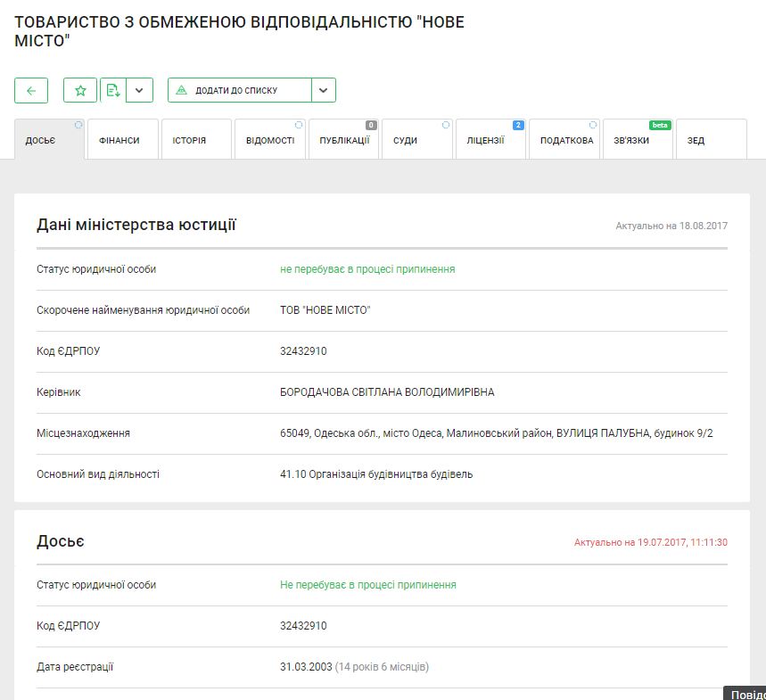Open the Податкова tab
This screenshot has width=766, height=700.
(x=565, y=140)
